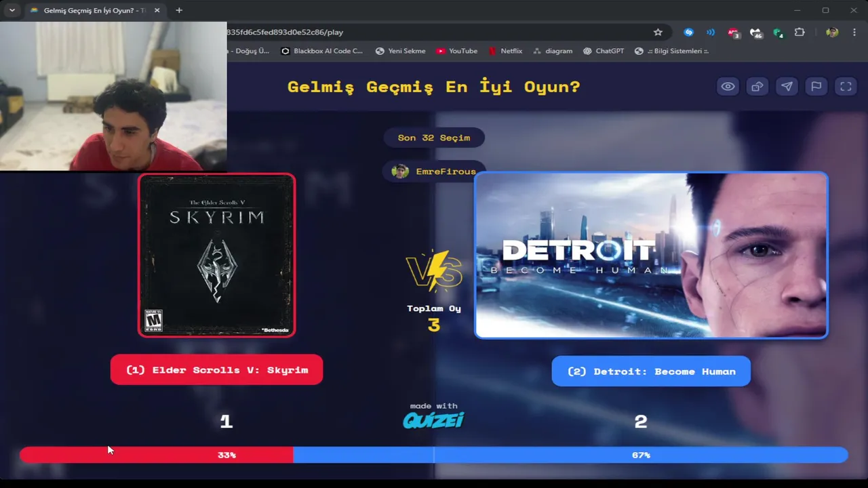Click the flag report icon
This screenshot has width=868, height=488.
pos(816,86)
